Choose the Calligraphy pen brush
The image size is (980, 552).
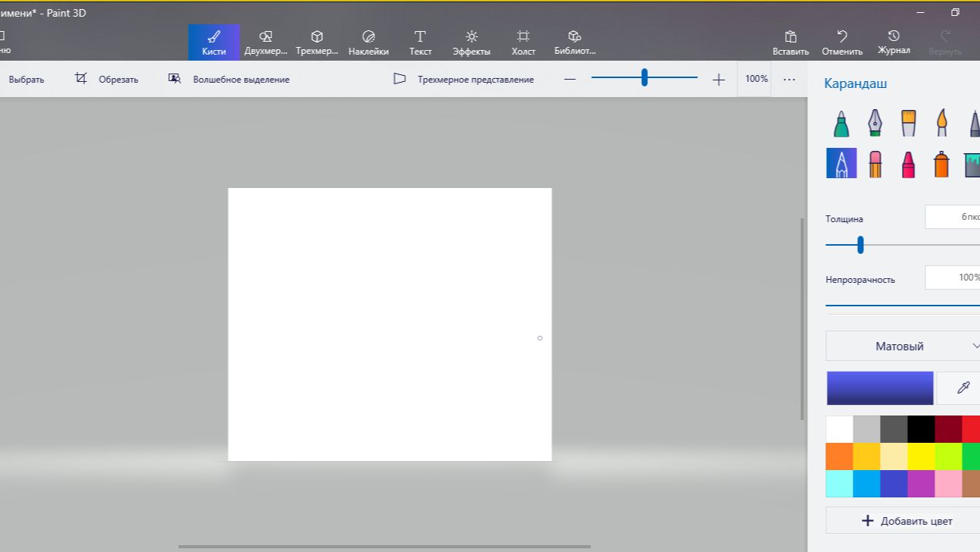[x=875, y=123]
